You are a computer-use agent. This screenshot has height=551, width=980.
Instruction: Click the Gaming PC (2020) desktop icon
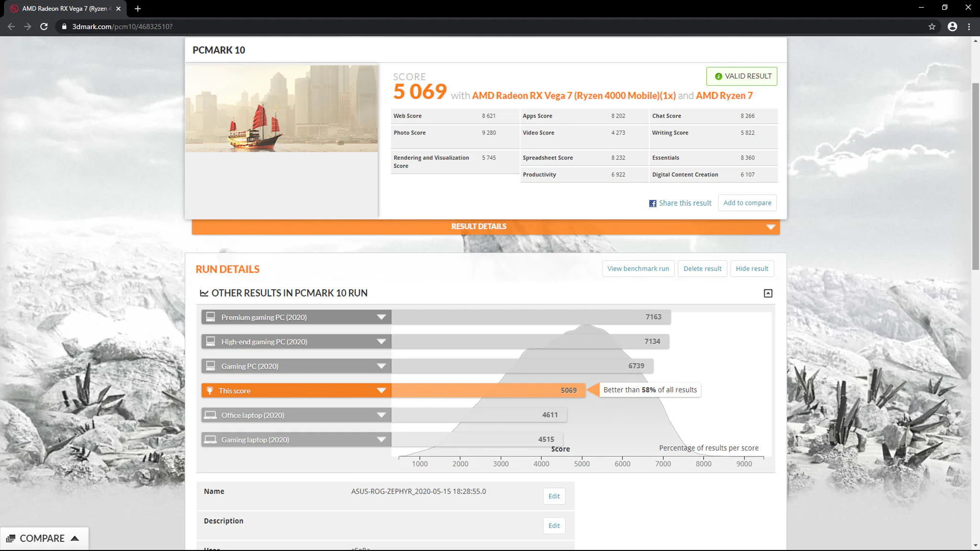coord(211,365)
